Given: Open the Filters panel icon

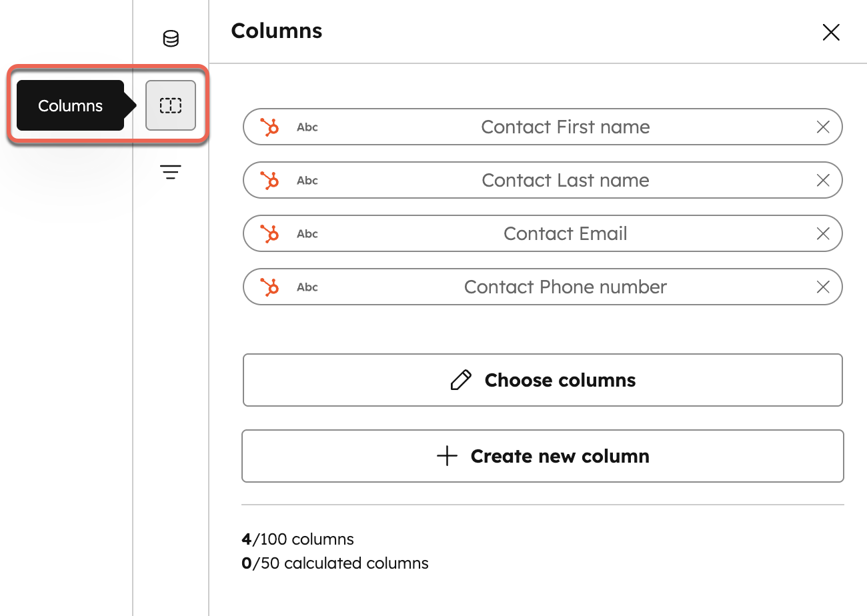Looking at the screenshot, I should click(x=171, y=171).
